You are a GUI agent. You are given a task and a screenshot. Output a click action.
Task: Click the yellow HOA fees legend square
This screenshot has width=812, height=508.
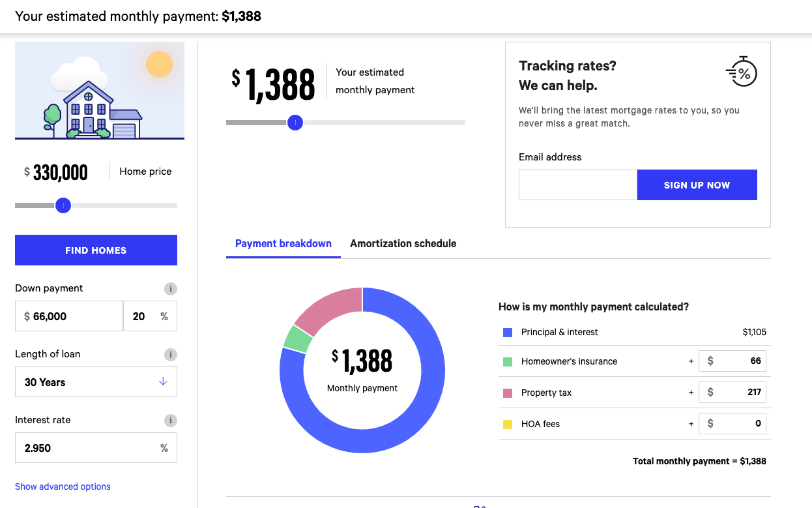pyautogui.click(x=508, y=424)
